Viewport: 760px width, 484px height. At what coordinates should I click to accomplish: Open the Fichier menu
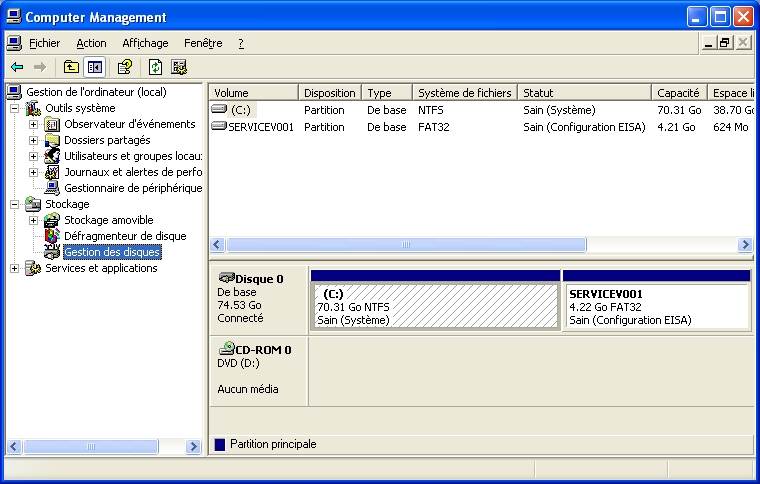point(44,43)
